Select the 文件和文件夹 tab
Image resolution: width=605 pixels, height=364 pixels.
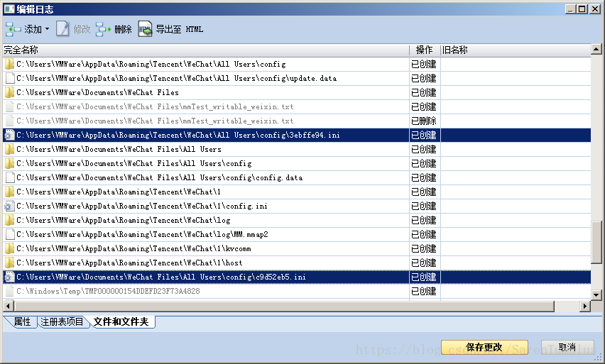(x=121, y=321)
